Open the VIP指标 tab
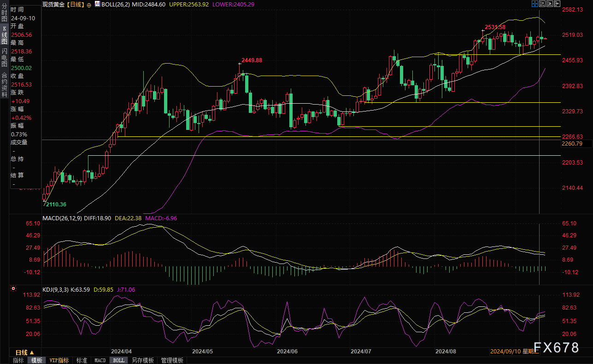Viewport: 593px width, 364px height. [59, 360]
